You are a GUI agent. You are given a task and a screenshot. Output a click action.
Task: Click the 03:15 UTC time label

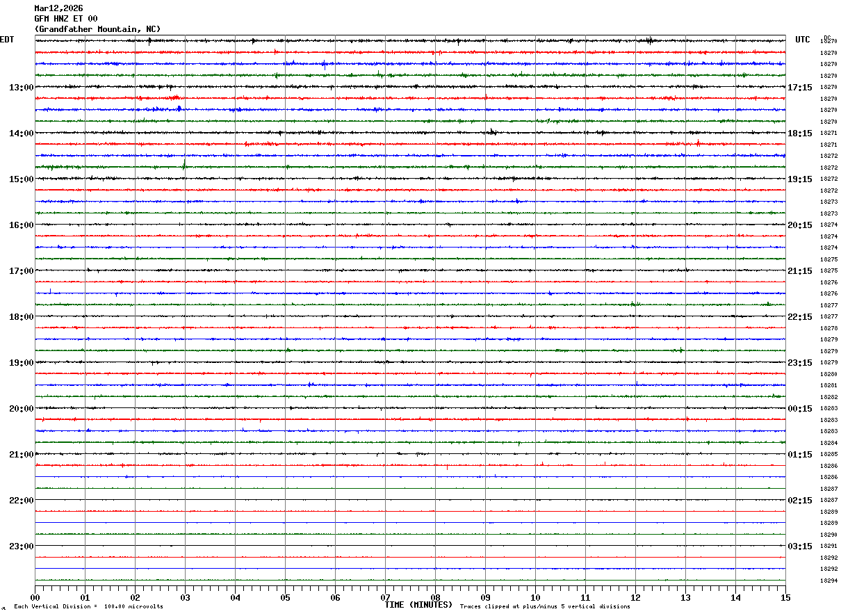coord(799,546)
